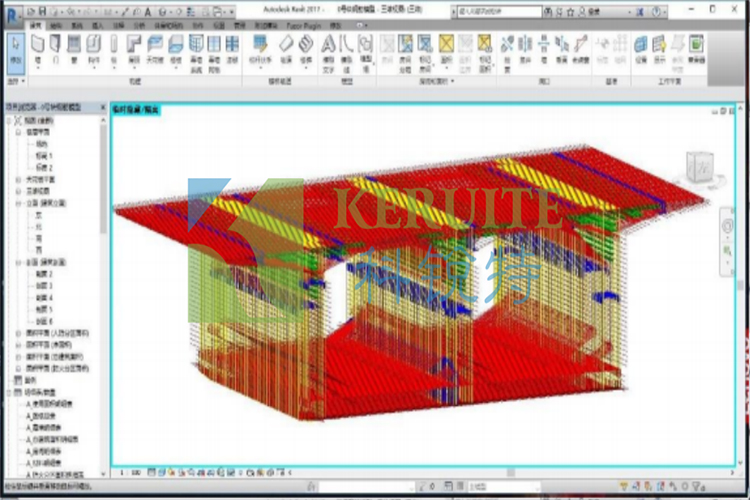Open the Wall tool dropdown arrow
This screenshot has height=500, width=750.
coord(38,68)
